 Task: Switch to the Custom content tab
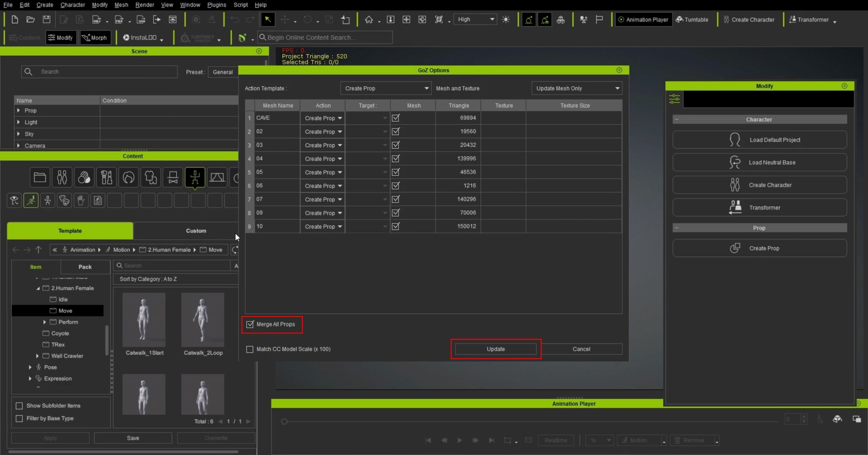click(196, 231)
